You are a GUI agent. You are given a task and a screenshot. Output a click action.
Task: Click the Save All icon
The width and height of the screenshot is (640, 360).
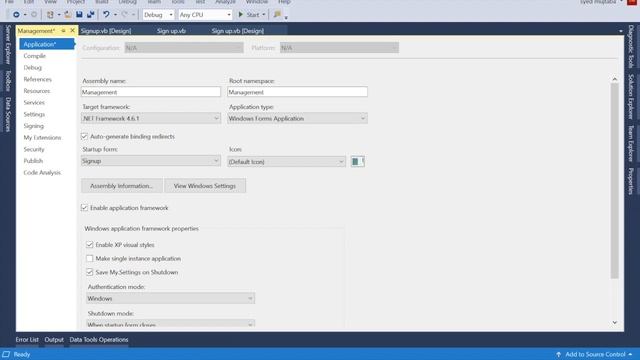[91, 15]
